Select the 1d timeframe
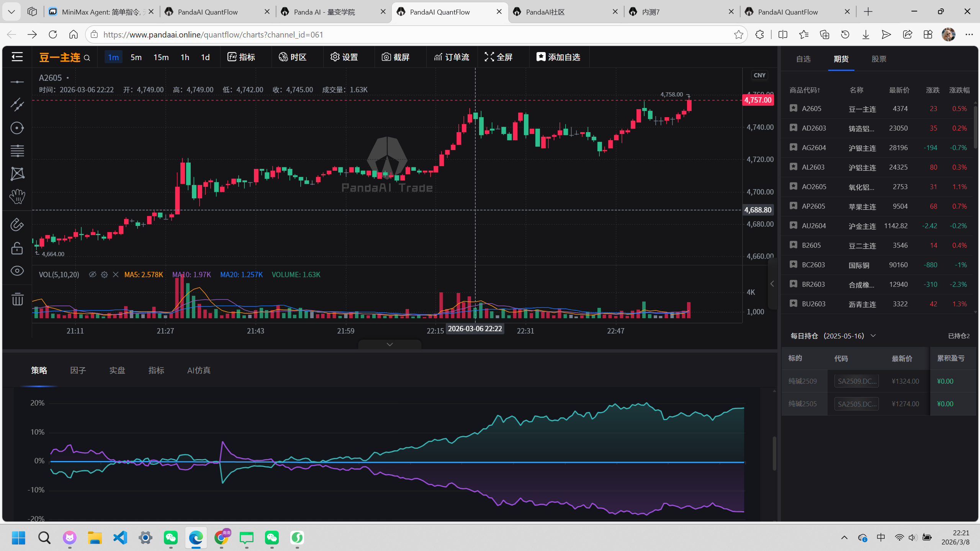 coord(205,57)
